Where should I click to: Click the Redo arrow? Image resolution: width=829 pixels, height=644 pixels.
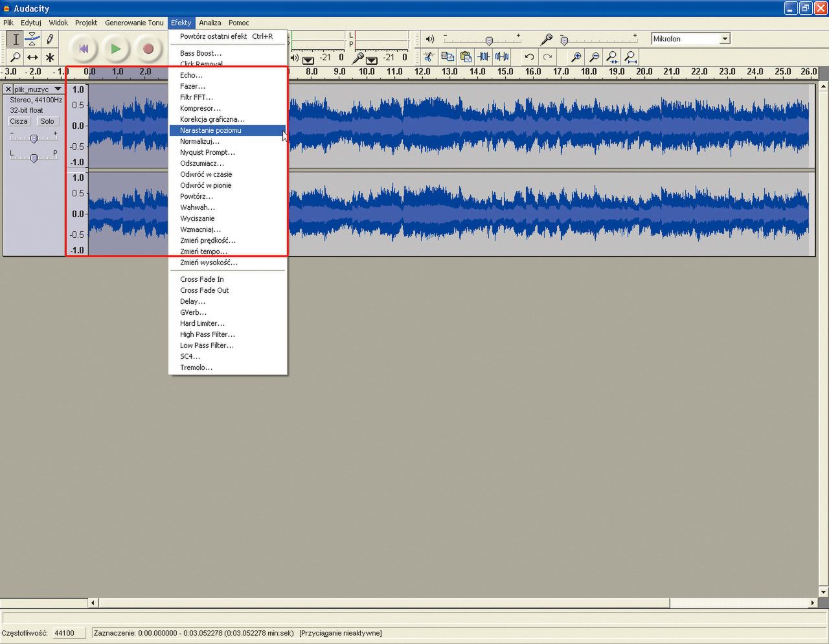(547, 57)
